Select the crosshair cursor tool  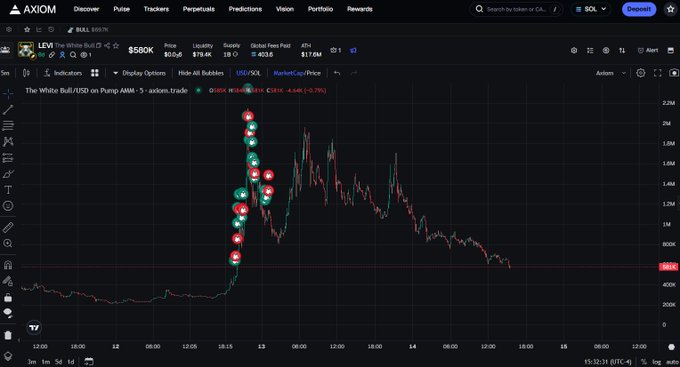pos(8,93)
